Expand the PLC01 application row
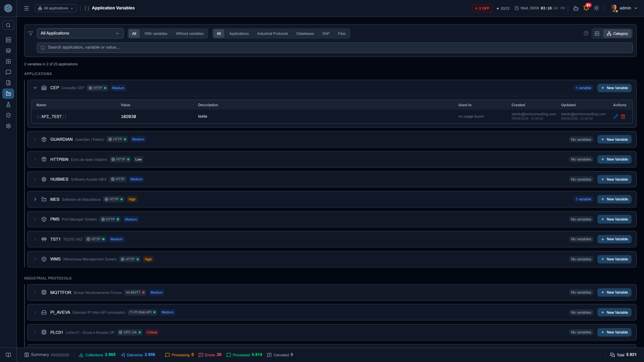Screen dimensions: 644x362 coord(35,332)
